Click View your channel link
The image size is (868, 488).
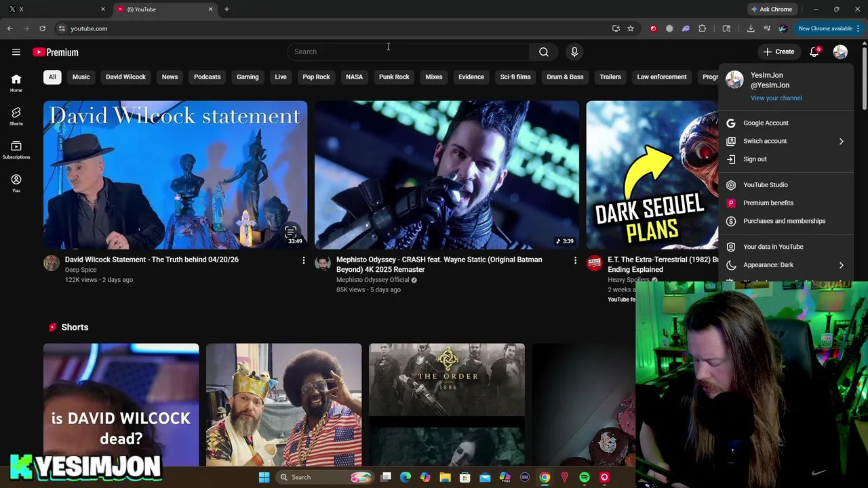coord(776,98)
